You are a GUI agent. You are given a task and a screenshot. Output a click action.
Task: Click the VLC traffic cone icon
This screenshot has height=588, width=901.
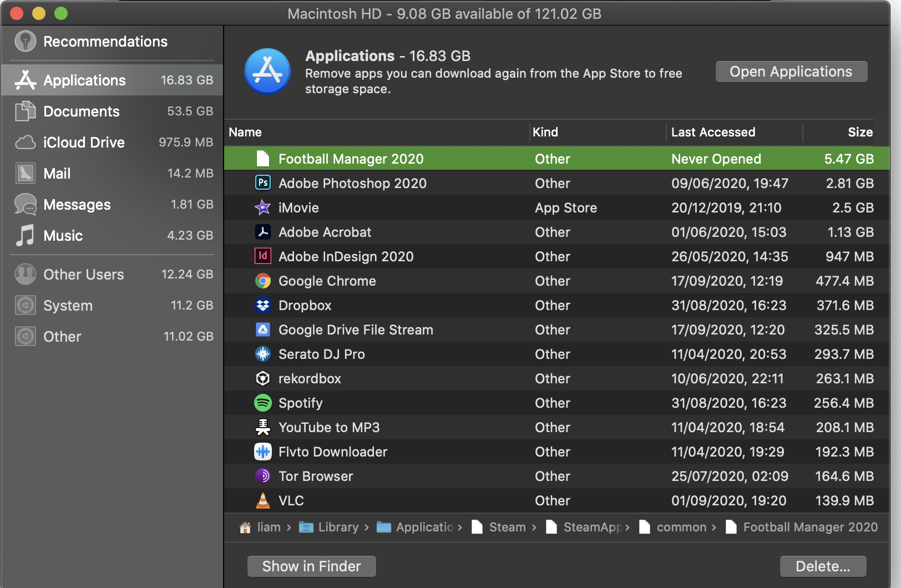click(x=262, y=500)
